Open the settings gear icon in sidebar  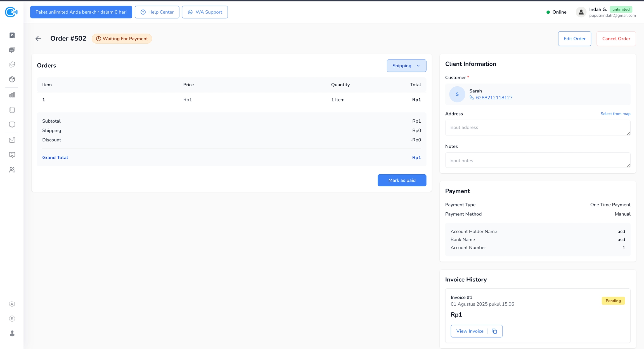click(12, 304)
